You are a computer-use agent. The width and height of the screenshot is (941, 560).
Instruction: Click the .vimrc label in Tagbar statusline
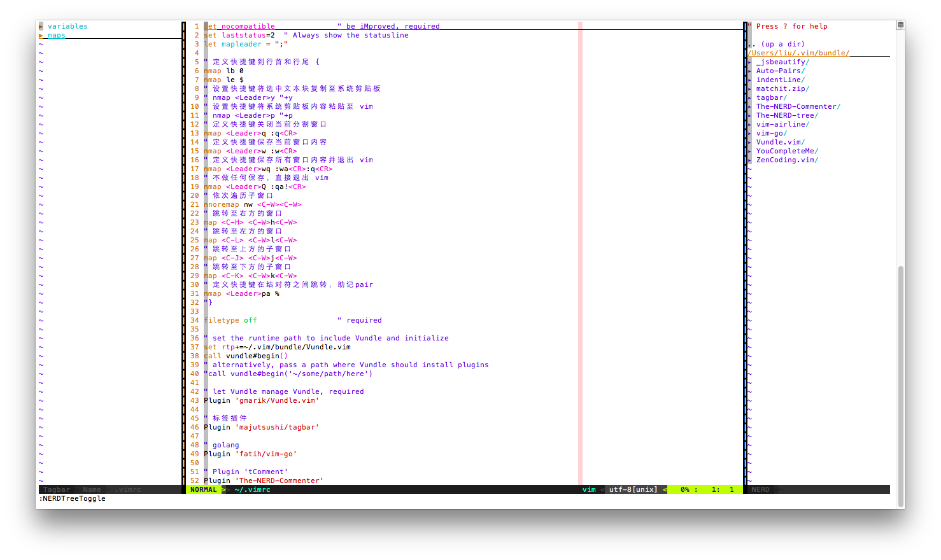point(129,489)
